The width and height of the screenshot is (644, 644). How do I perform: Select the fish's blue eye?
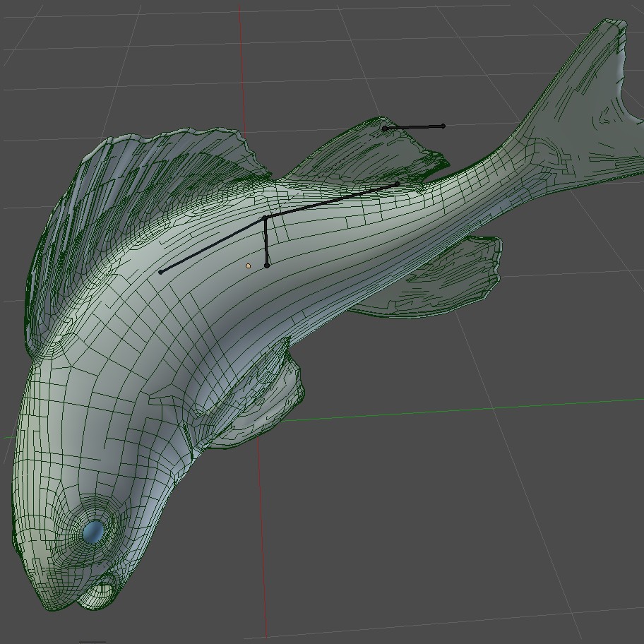(x=92, y=530)
